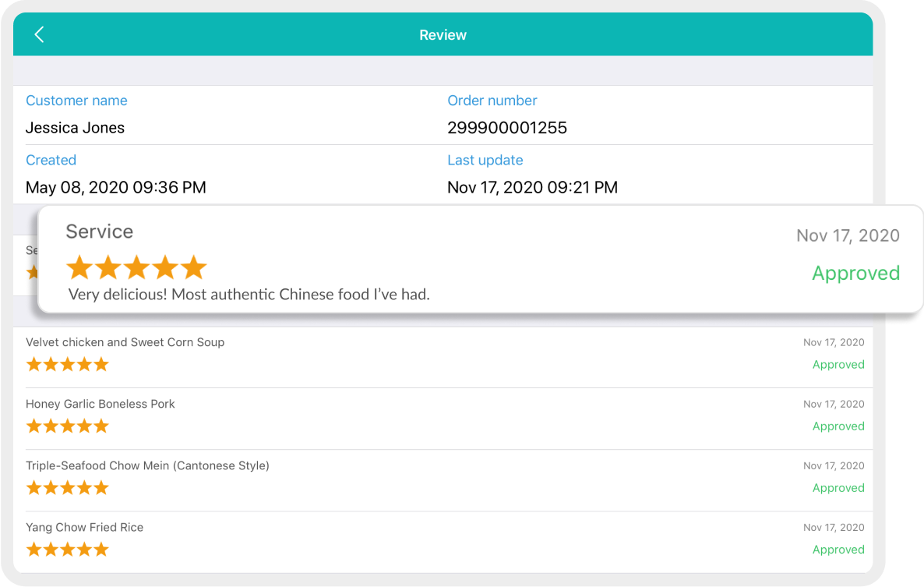
Task: Click the date on Yang Chow Fried Rice row
Action: point(834,528)
